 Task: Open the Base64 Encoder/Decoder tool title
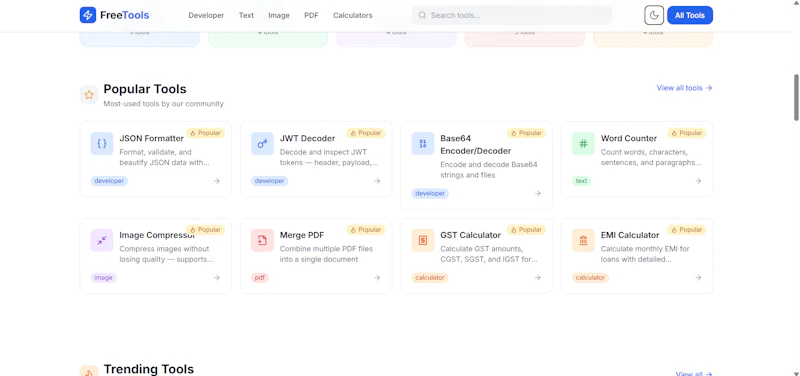[x=476, y=144]
